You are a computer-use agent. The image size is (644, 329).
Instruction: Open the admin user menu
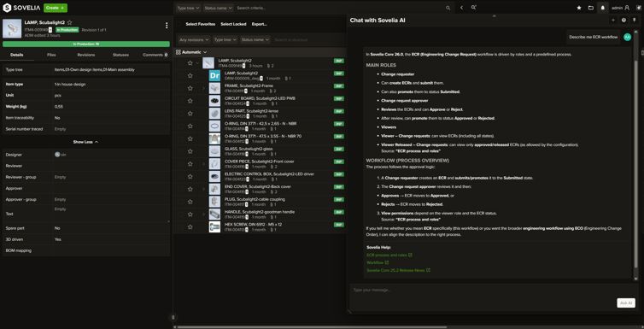(x=621, y=8)
